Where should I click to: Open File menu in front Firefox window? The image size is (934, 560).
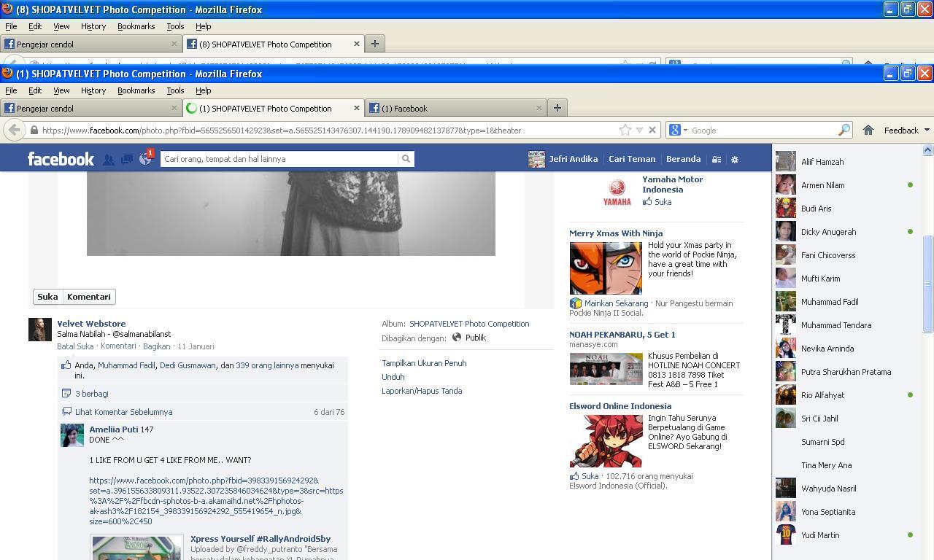tap(11, 90)
